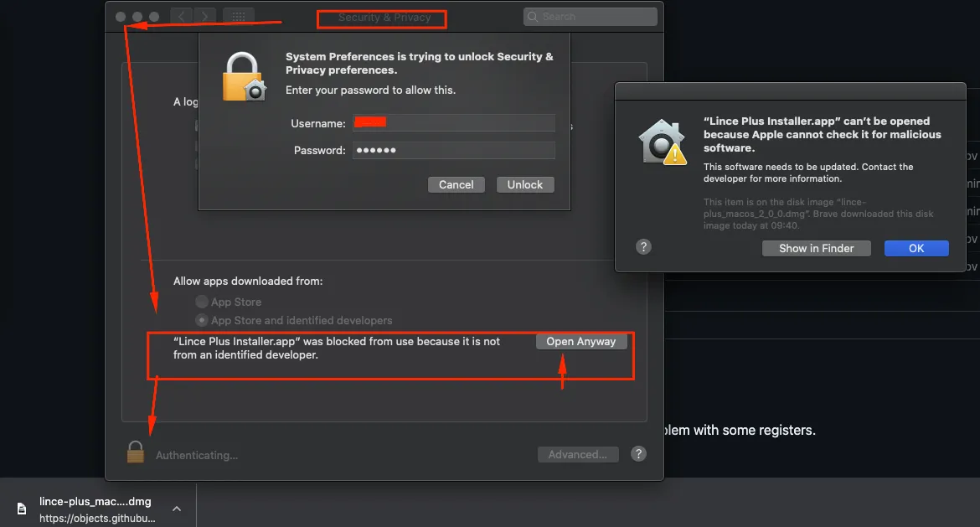Click OK in the Gatekeeper warning dialog
Viewport: 980px width, 527px height.
point(916,248)
